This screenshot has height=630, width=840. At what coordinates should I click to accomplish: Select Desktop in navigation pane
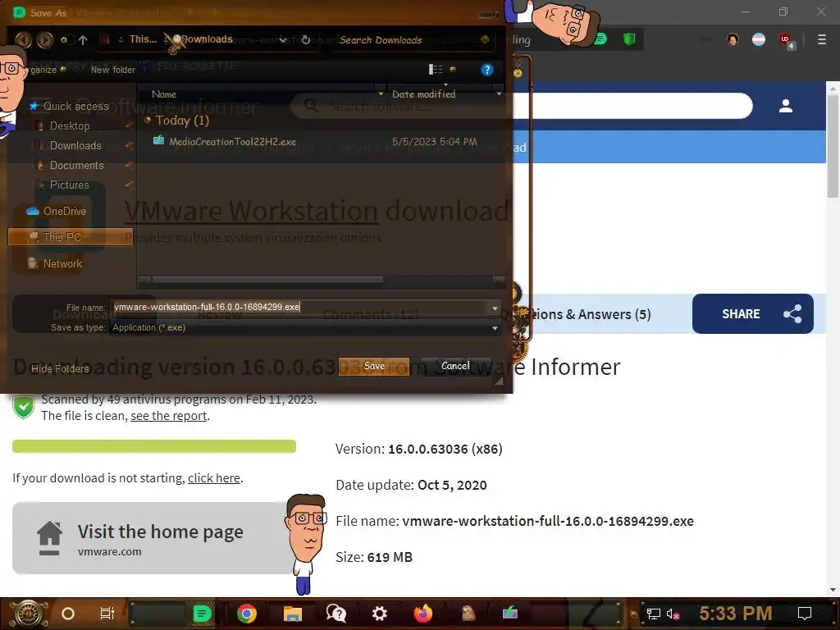[x=70, y=126]
